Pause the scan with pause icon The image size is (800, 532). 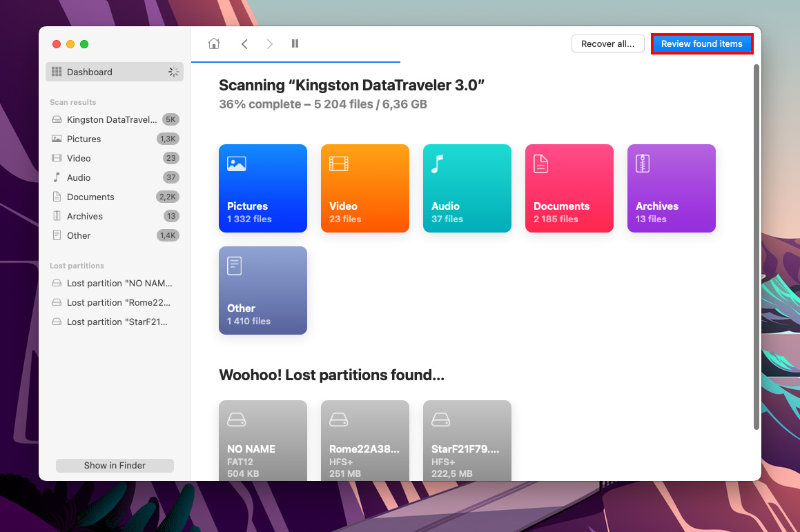(x=295, y=43)
